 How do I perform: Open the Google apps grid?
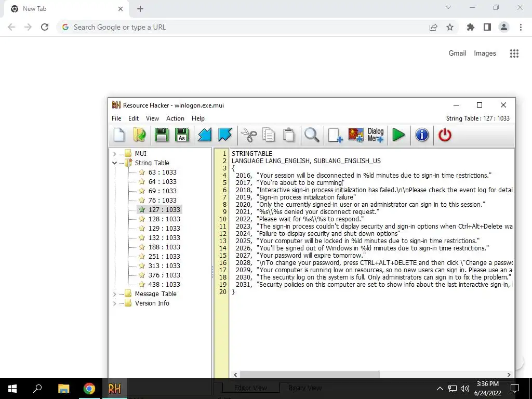click(x=514, y=54)
